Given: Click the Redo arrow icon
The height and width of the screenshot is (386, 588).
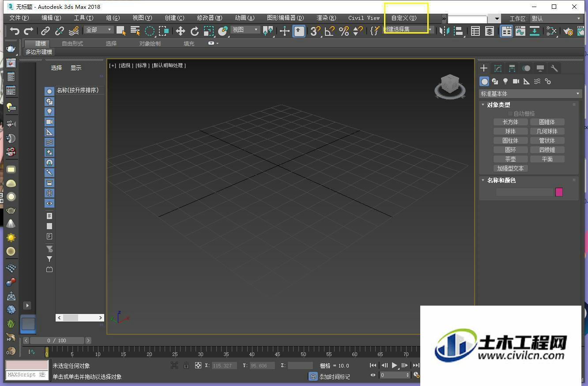Looking at the screenshot, I should click(29, 31).
